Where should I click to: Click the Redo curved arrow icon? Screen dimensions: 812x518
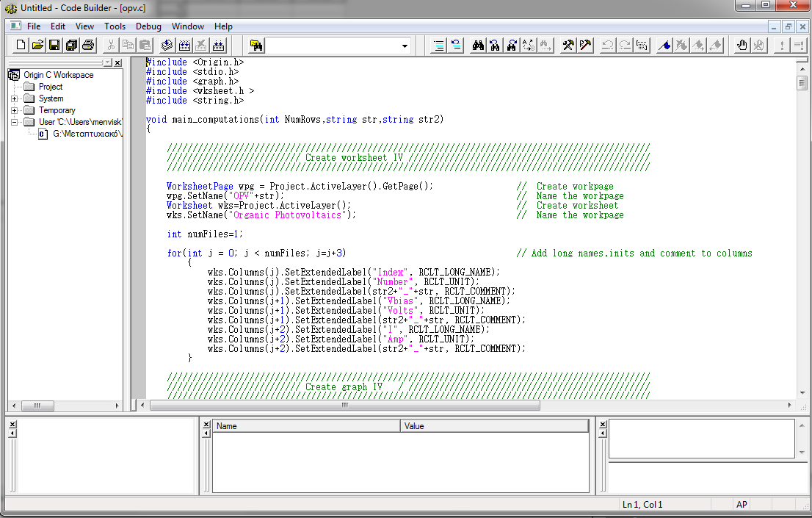tap(625, 45)
